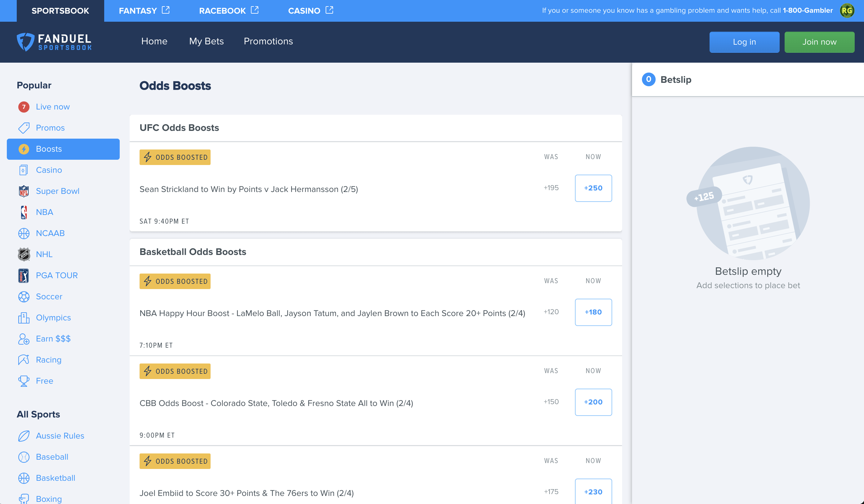This screenshot has height=504, width=864.
Task: Click the Join now button
Action: point(819,42)
